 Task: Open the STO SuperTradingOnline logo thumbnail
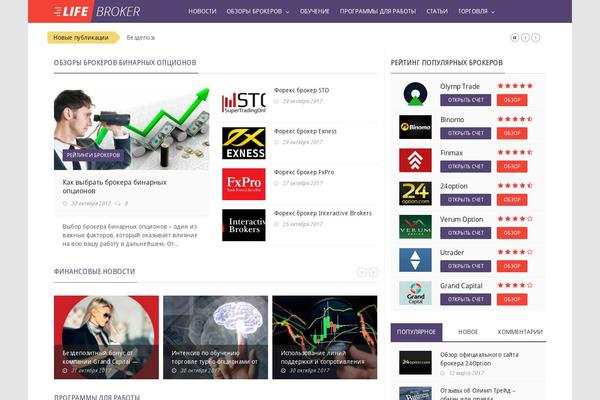[244, 102]
